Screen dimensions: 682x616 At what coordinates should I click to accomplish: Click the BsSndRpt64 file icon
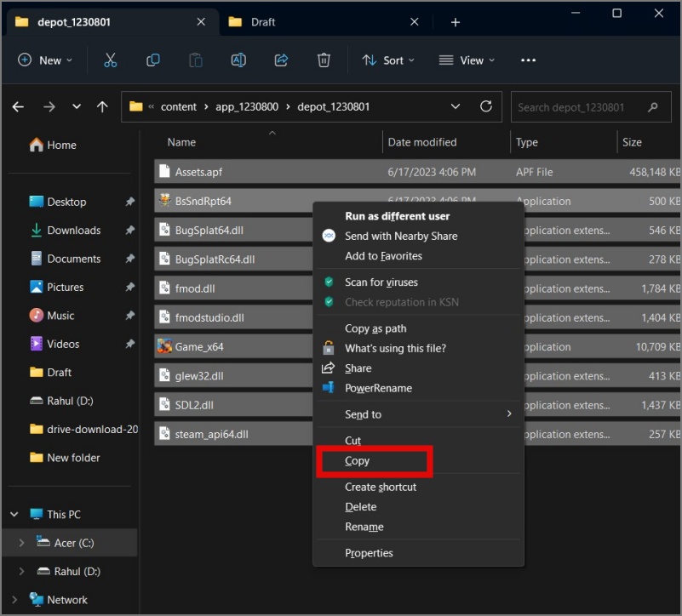[x=164, y=201]
